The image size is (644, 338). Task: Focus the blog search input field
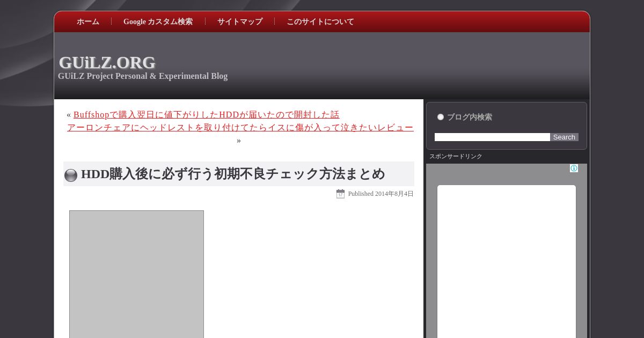[x=492, y=137]
